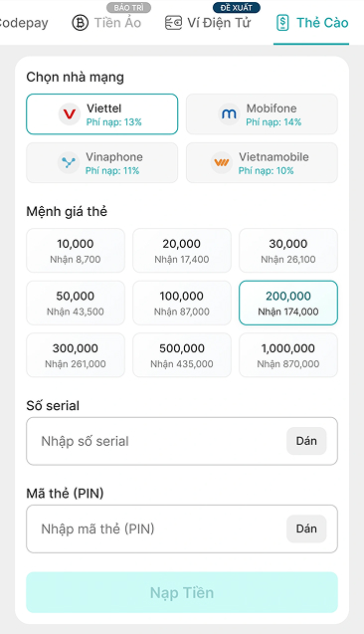
Task: Select the 10,000 card denomination
Action: pyautogui.click(x=76, y=250)
